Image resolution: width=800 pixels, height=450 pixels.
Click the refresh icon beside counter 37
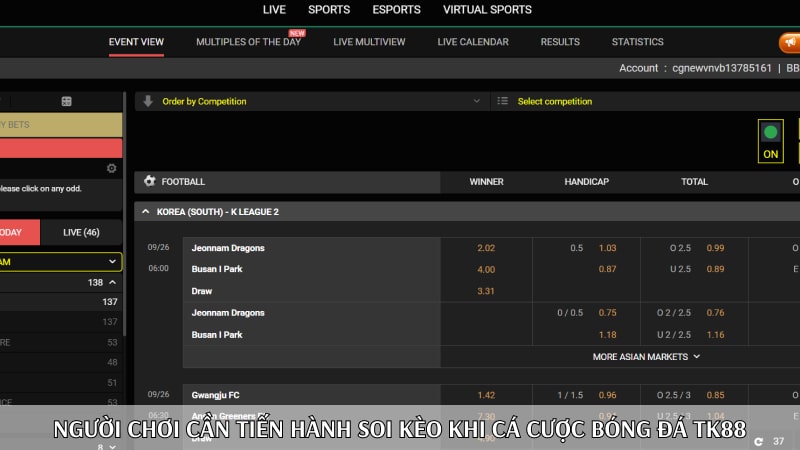click(x=759, y=441)
